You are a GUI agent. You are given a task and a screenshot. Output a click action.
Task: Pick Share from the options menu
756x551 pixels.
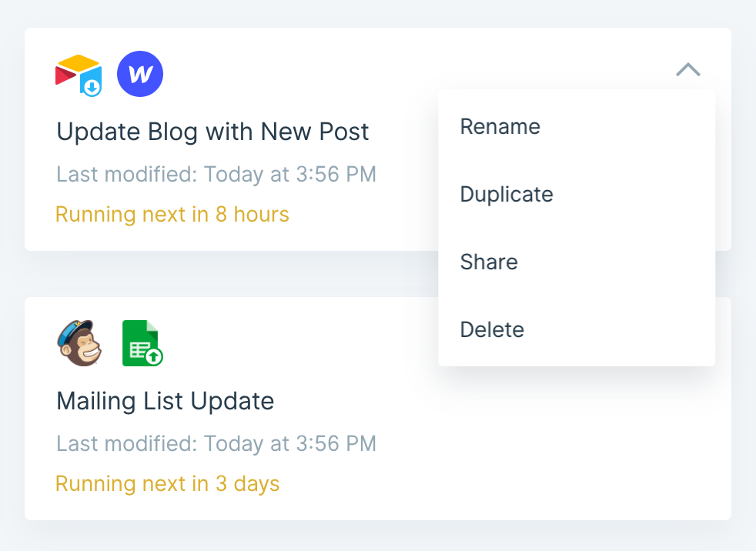[489, 262]
